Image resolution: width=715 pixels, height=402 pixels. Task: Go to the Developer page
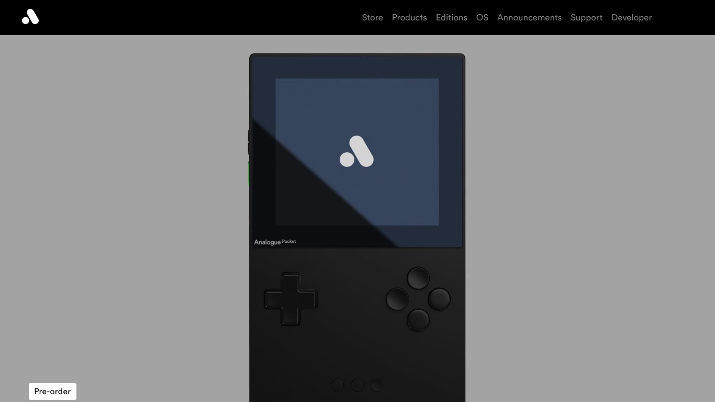click(x=631, y=18)
